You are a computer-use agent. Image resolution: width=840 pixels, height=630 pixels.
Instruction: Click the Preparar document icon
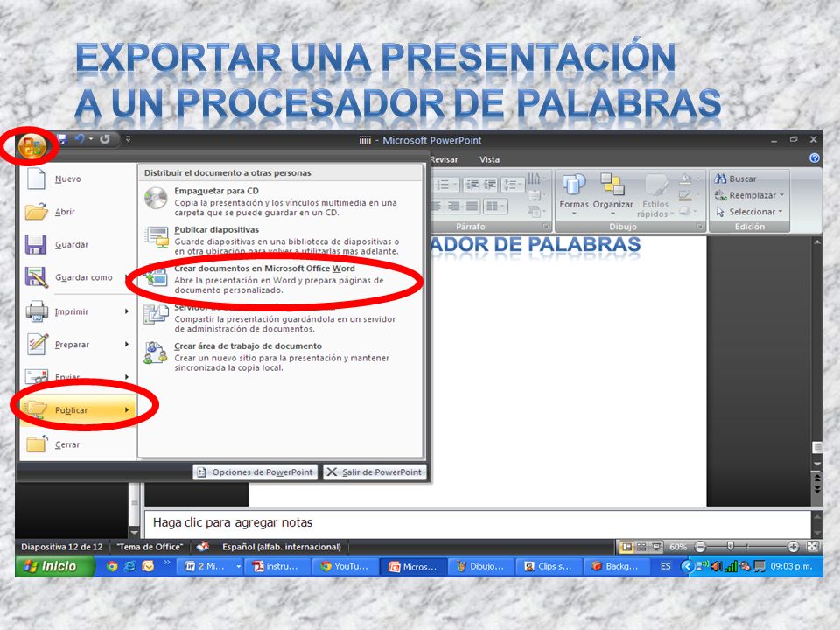[x=37, y=344]
